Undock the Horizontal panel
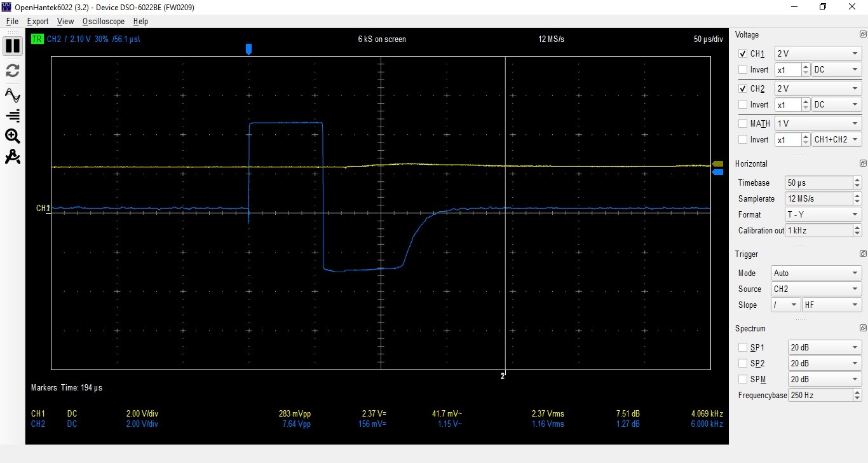Screen dimensions: 868x463 (x=863, y=163)
